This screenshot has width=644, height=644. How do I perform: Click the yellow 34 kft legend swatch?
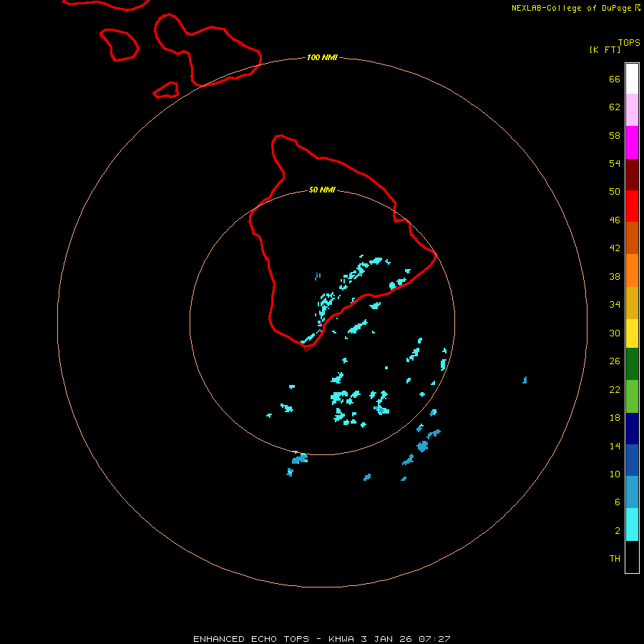click(632, 333)
